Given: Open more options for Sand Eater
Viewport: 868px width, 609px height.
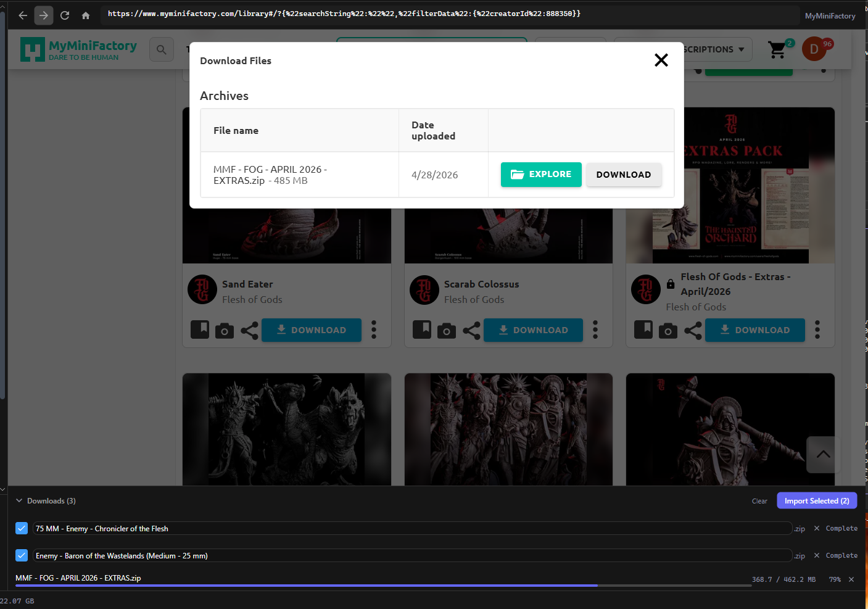Looking at the screenshot, I should (x=374, y=329).
